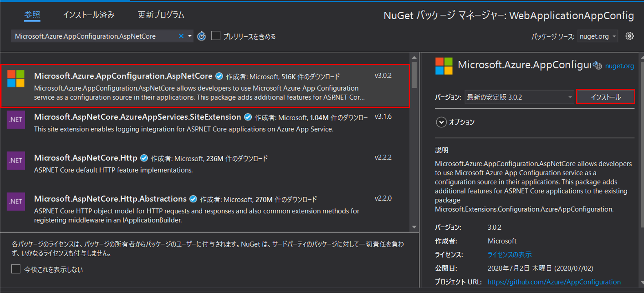Open NuGet settings gear icon

tap(629, 36)
